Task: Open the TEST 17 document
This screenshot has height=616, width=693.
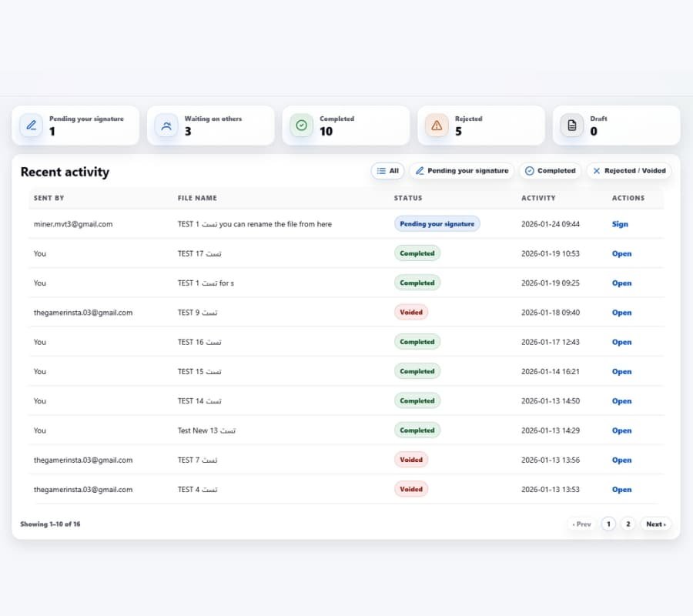Action: (621, 253)
